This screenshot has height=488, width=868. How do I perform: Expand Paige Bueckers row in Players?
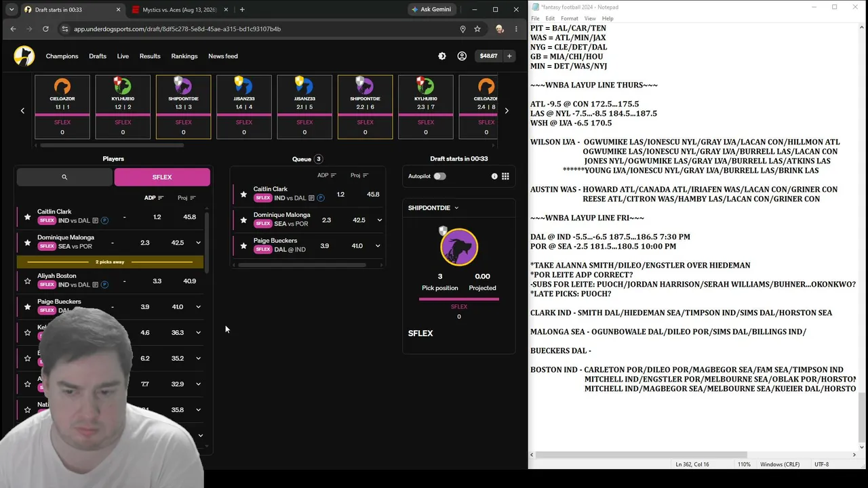[198, 306]
